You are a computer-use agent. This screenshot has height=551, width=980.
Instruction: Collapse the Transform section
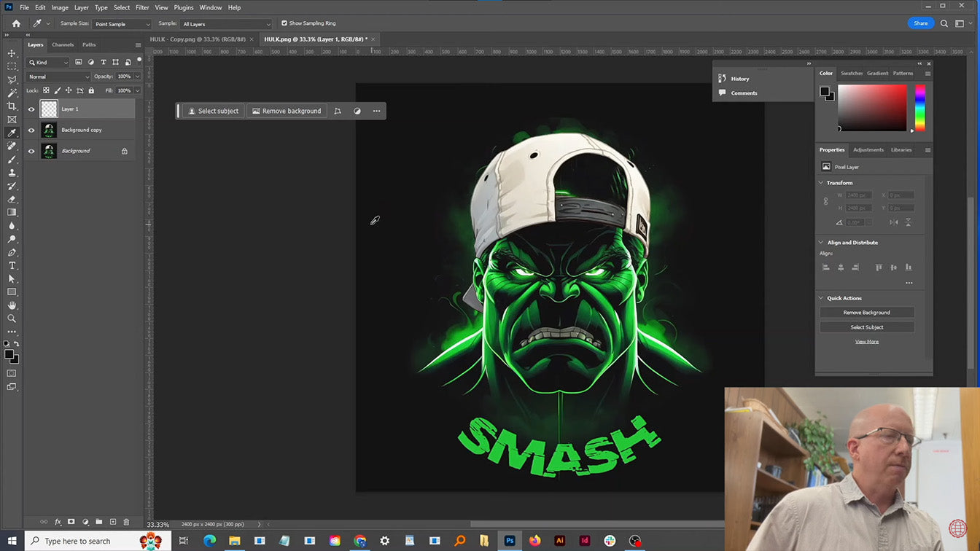tap(821, 183)
